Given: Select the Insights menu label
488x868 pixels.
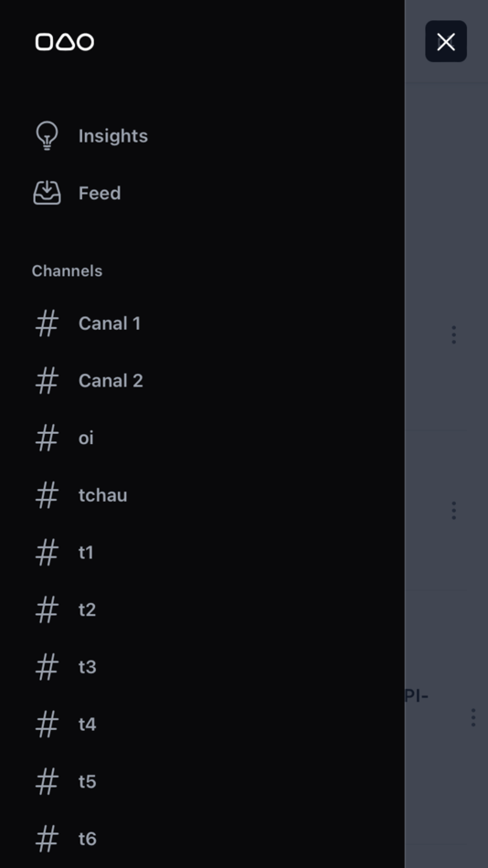Looking at the screenshot, I should point(113,135).
